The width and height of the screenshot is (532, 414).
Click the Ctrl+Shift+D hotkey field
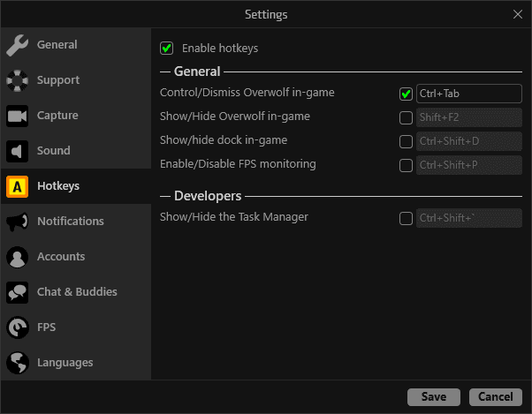(469, 141)
